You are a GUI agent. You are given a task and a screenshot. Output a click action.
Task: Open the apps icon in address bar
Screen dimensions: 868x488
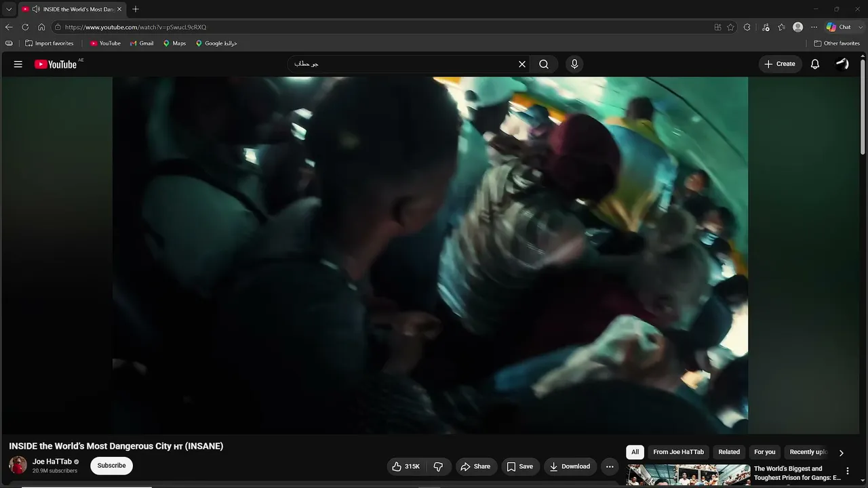[x=717, y=27]
